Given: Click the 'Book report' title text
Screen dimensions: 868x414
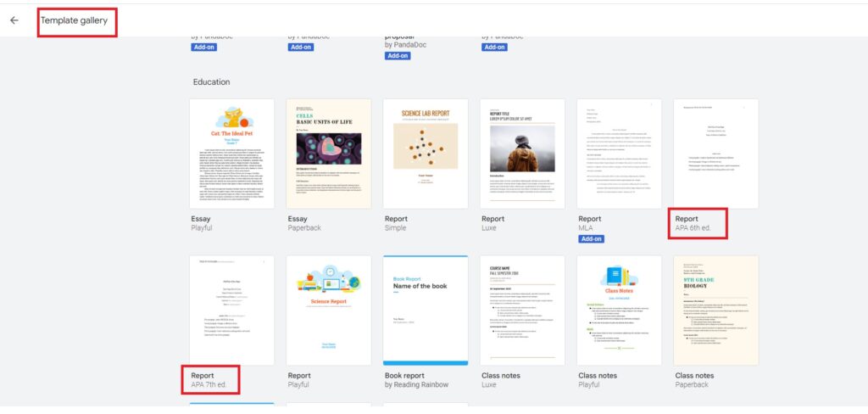Looking at the screenshot, I should pos(404,375).
